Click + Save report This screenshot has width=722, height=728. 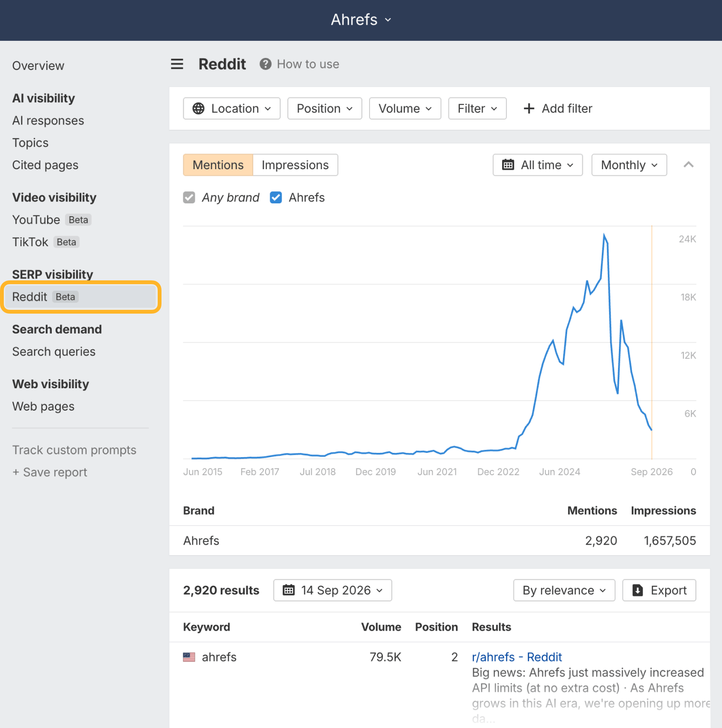[x=49, y=472]
